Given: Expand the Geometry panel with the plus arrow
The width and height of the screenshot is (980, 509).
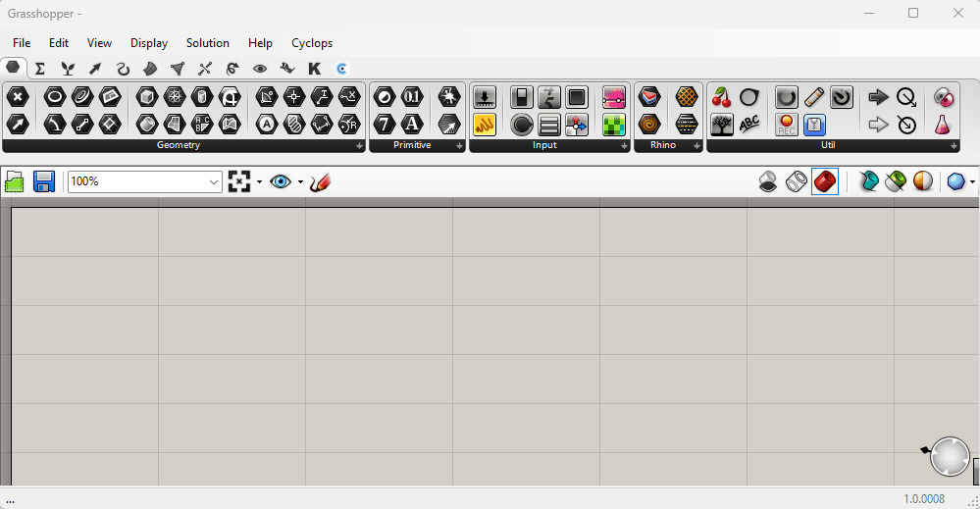Looking at the screenshot, I should (359, 146).
